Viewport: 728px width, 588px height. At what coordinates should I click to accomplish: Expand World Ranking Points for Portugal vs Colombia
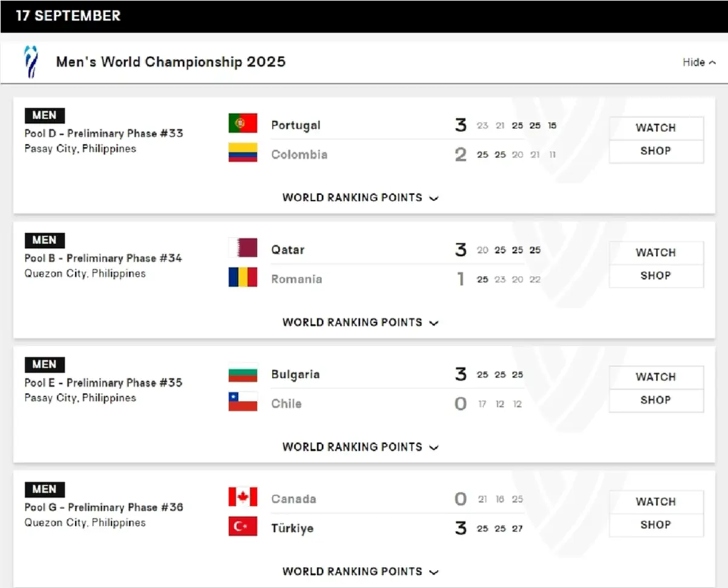pos(360,198)
